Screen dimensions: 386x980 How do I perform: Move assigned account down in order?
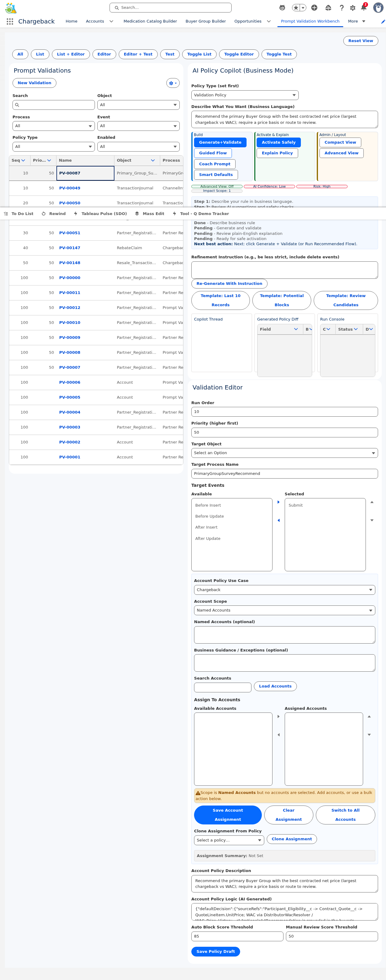coord(369,735)
